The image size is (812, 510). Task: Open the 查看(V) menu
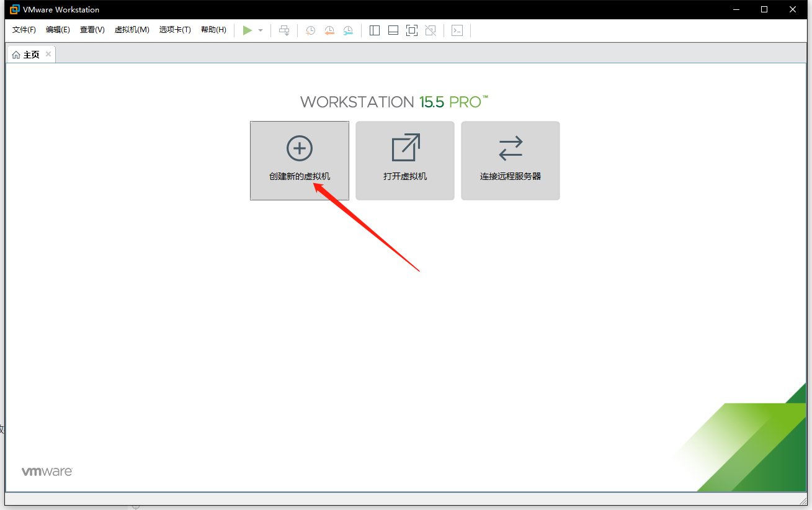[92, 30]
